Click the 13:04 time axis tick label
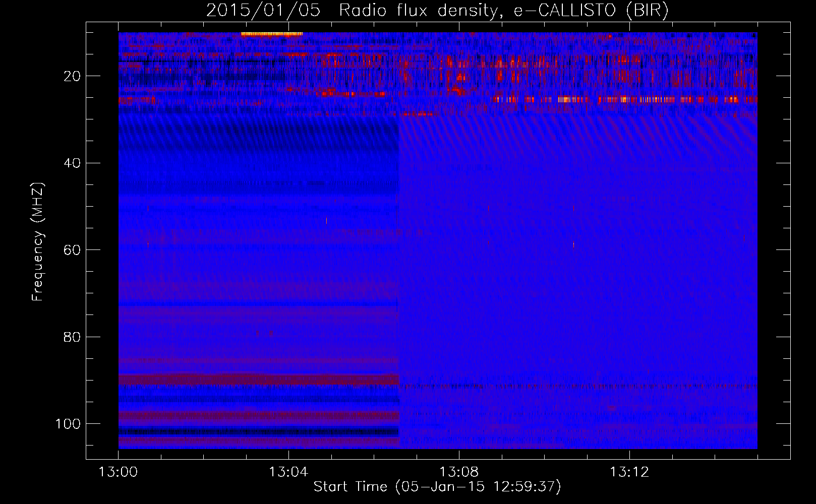Image resolution: width=816 pixels, height=504 pixels. click(x=288, y=472)
